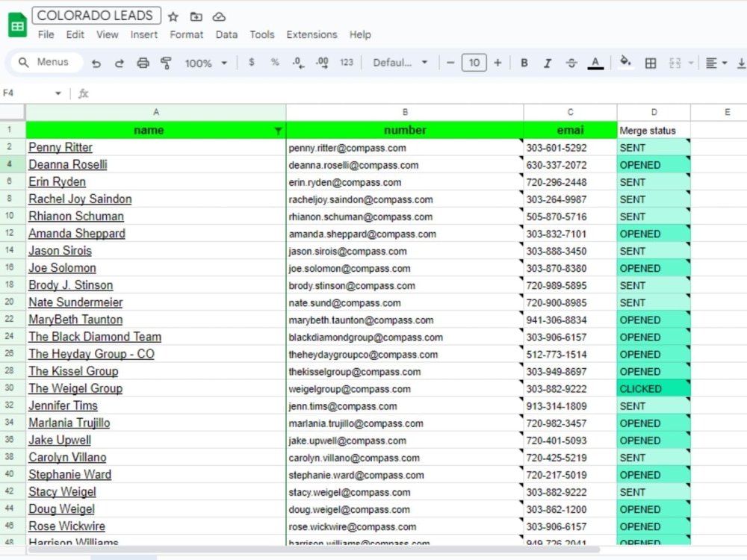Decrease decimal places

(x=298, y=63)
